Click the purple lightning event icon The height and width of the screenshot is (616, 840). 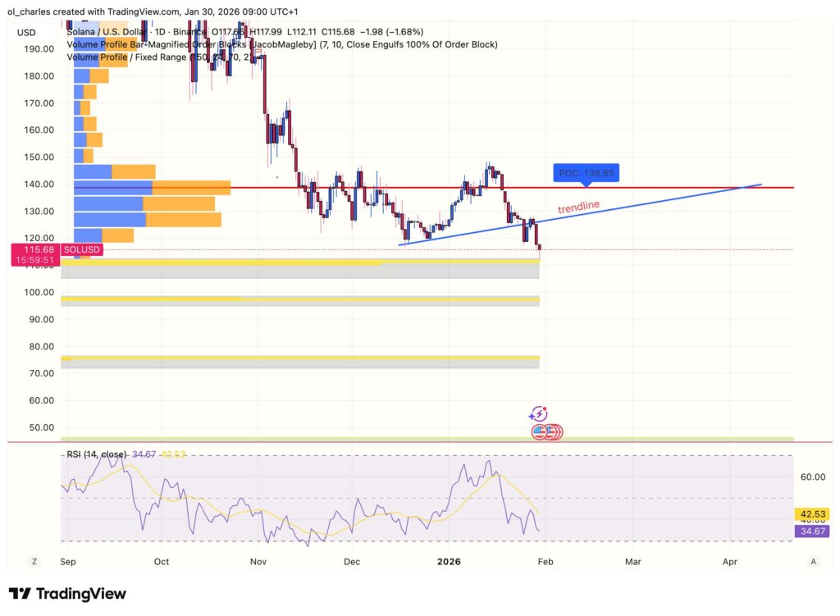coord(538,415)
